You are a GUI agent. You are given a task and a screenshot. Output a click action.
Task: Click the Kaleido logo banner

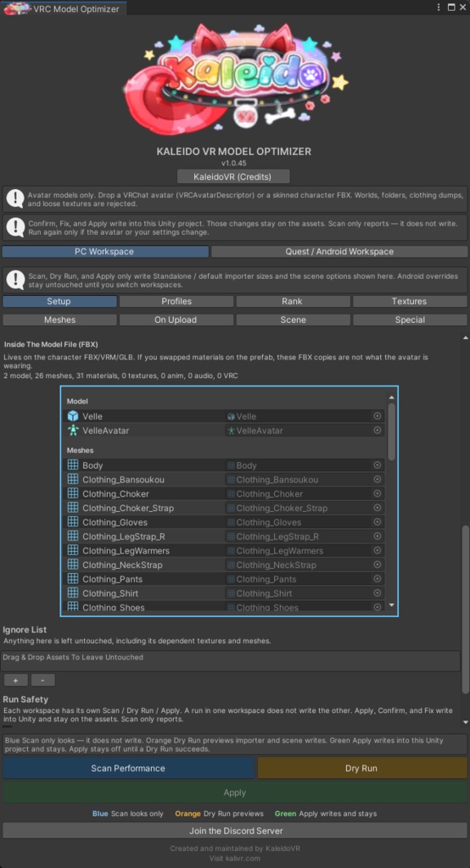tap(235, 77)
